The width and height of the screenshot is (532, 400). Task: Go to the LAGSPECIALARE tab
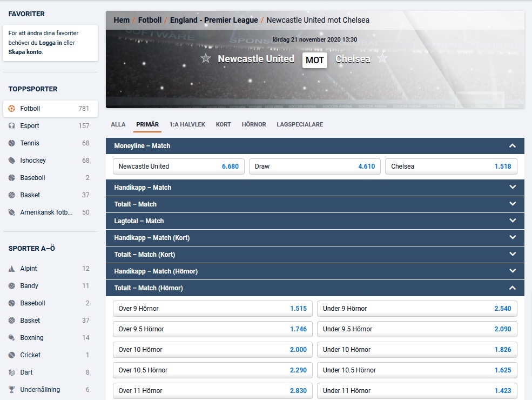click(300, 125)
